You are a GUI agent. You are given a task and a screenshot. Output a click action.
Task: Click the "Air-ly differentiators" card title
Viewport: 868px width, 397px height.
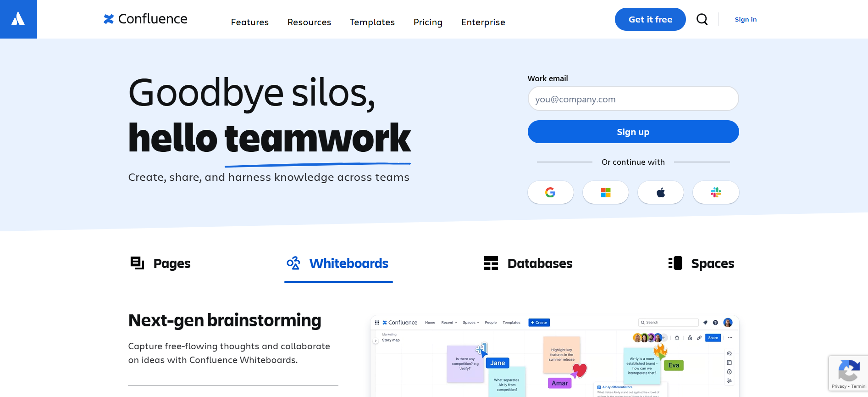[x=617, y=387]
